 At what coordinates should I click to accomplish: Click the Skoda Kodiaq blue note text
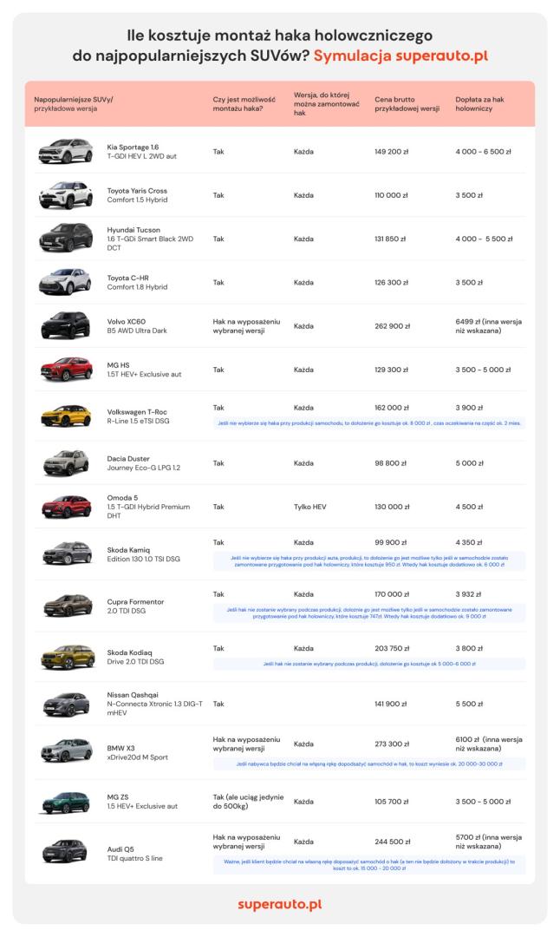pos(369,664)
